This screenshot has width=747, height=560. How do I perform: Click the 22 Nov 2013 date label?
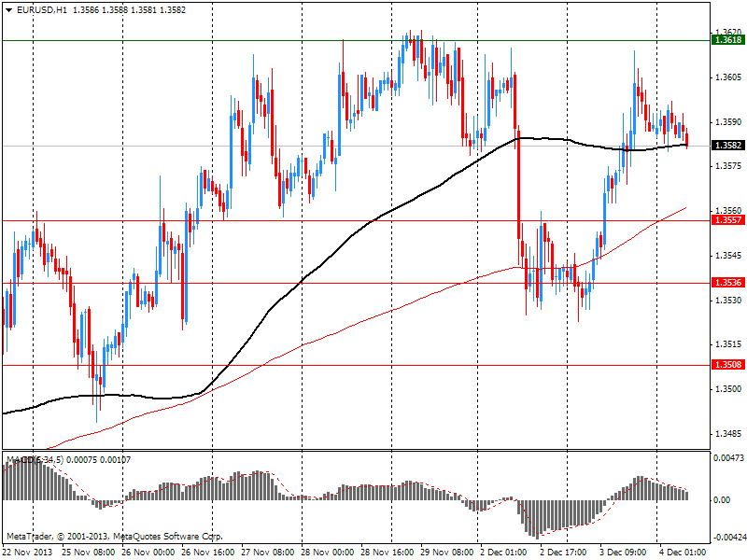(x=27, y=552)
